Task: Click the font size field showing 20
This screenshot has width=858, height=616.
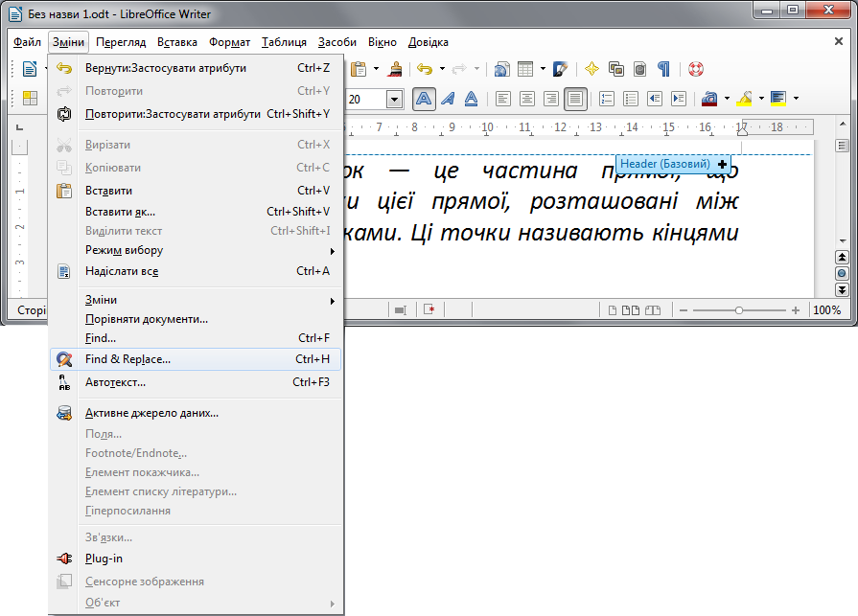Action: tap(366, 100)
